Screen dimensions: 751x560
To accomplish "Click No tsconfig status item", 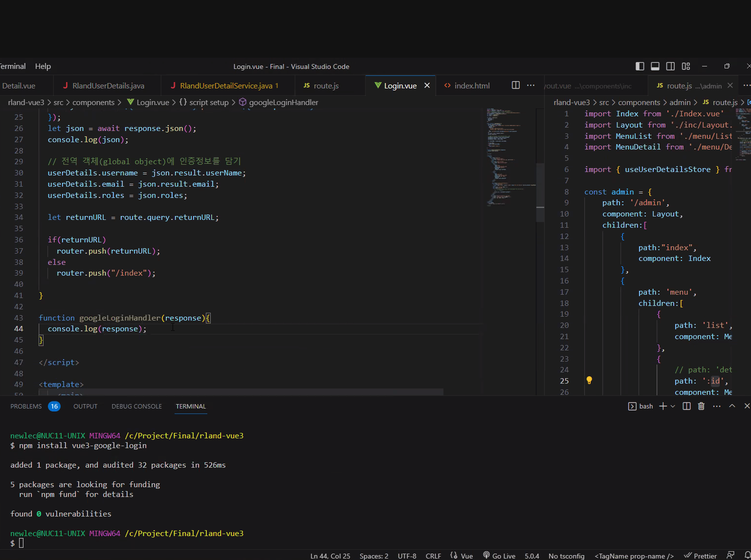I will tap(566, 556).
